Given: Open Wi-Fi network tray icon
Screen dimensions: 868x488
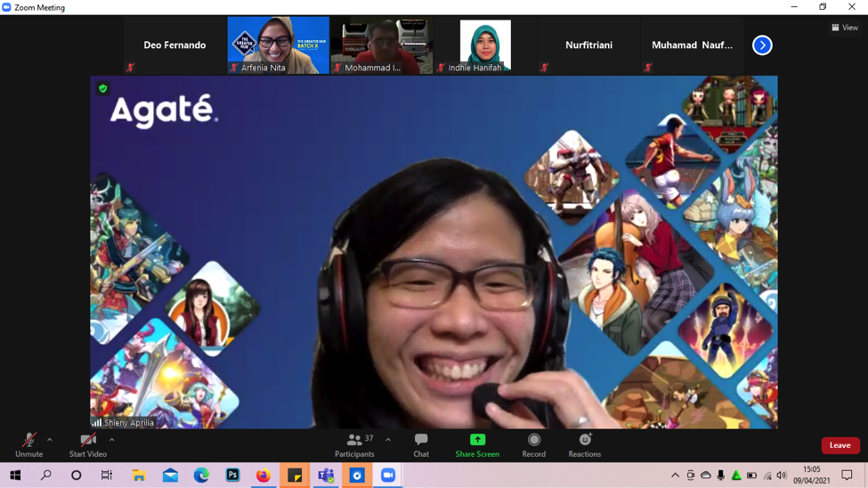Looking at the screenshot, I should coord(767,476).
